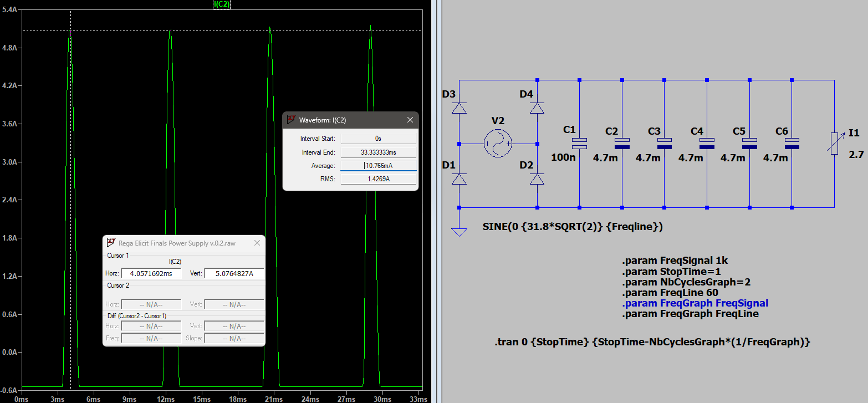Click the vertical cursor line on waveform
Screen dimensions: 868x403
(70, 200)
